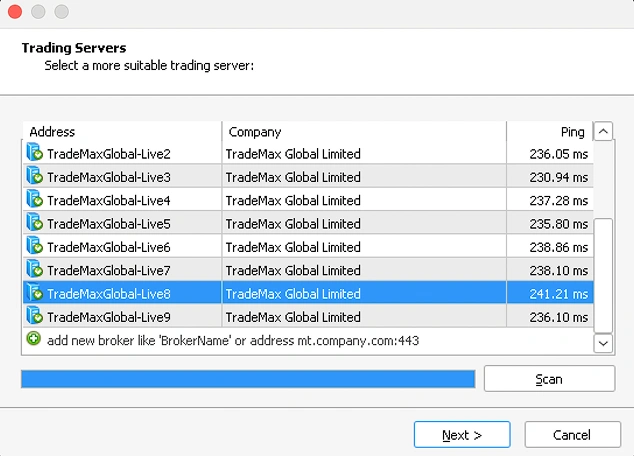This screenshot has width=634, height=456.
Task: Click the server icon beside TradeMaxGlobal-Live8
Action: coord(34,293)
